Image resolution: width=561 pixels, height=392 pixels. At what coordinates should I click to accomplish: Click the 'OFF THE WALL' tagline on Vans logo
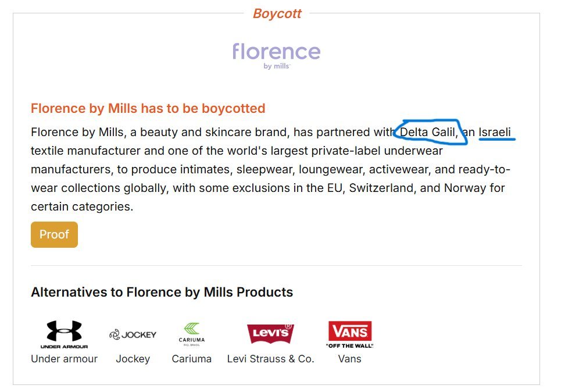[x=349, y=346]
